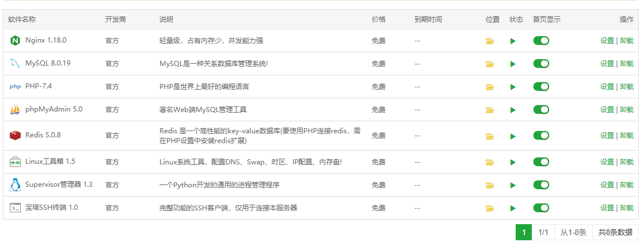Screen dimensions: 644x246
Task: Open the phpMyAdmin 5.0 folder location icon
Action: pos(490,110)
